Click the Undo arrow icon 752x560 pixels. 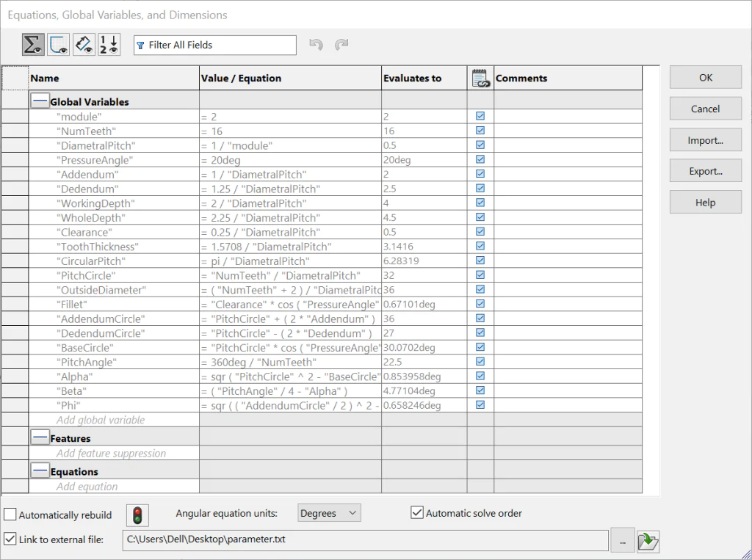316,45
